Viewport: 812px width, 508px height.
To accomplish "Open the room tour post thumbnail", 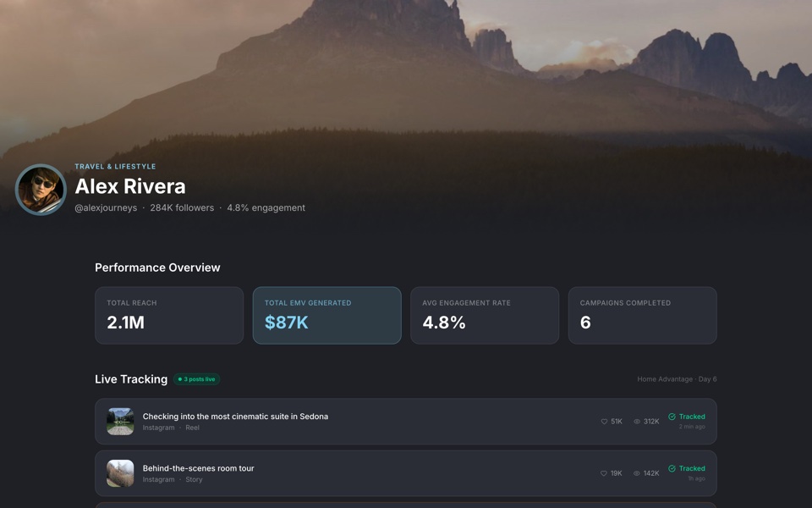I will click(120, 473).
